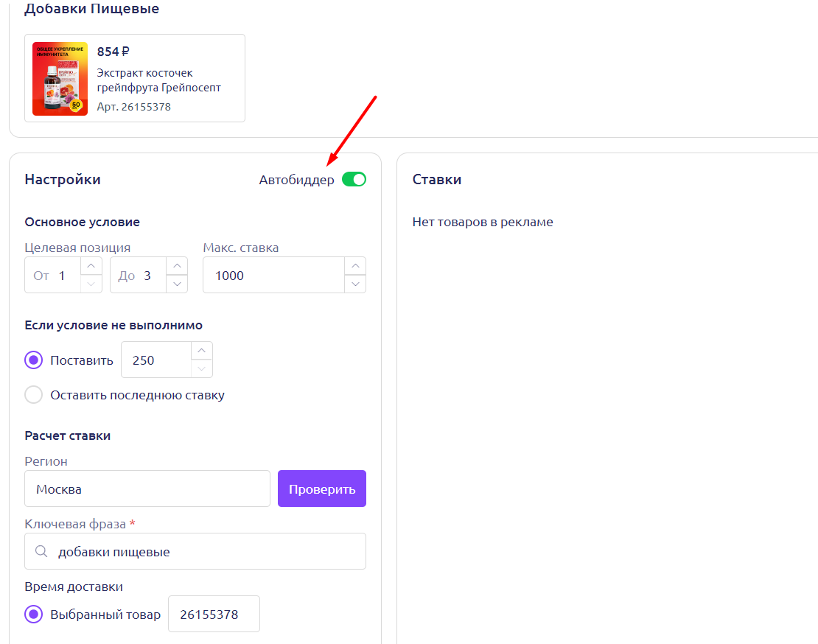Screen dimensions: 818x644
Task: Decrease the От target position value
Action: coord(91,284)
